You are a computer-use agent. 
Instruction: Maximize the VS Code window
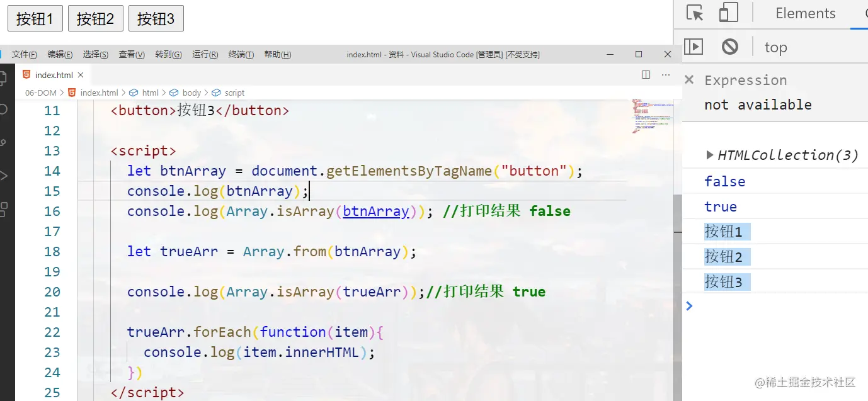pyautogui.click(x=639, y=54)
